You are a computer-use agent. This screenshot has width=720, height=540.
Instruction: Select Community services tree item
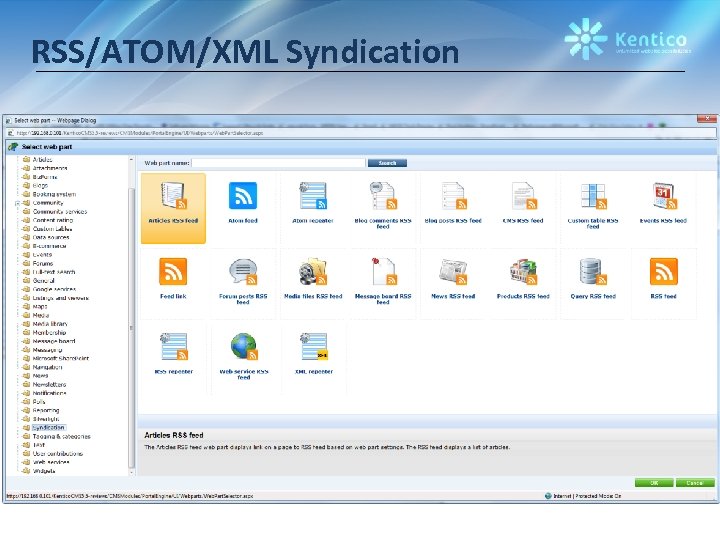pyautogui.click(x=60, y=212)
